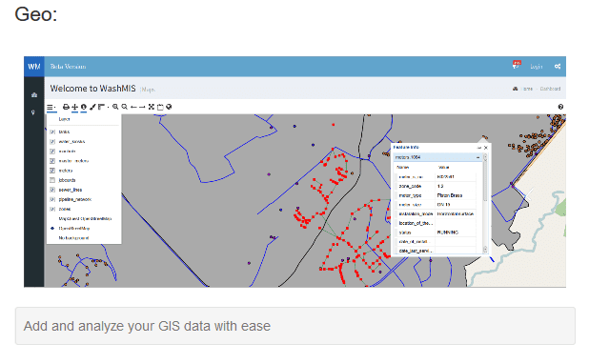Viewport: 589px width, 364px height.
Task: Go to next map extent arrow
Action: pos(142,107)
